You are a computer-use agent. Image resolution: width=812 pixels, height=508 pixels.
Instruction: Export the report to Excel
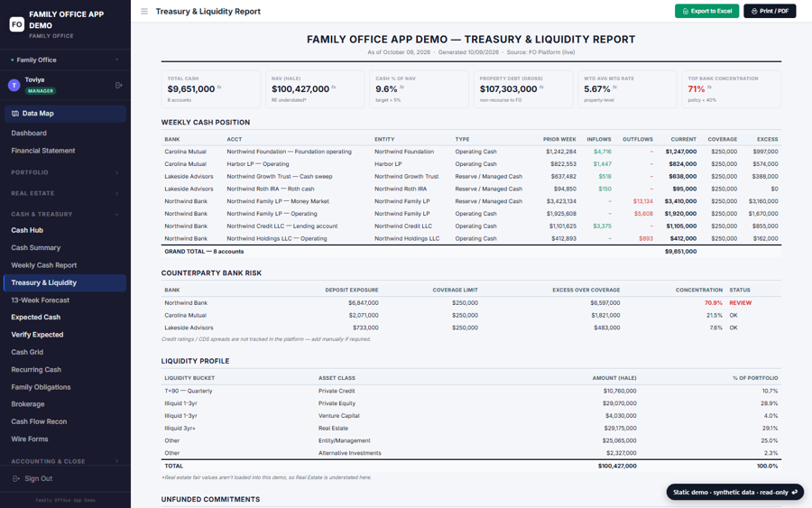(x=706, y=11)
